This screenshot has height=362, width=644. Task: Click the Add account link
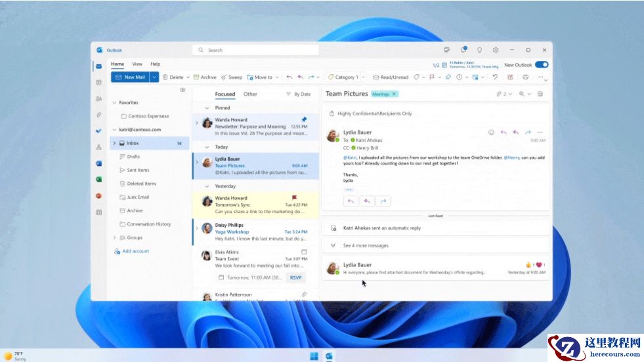coord(132,251)
